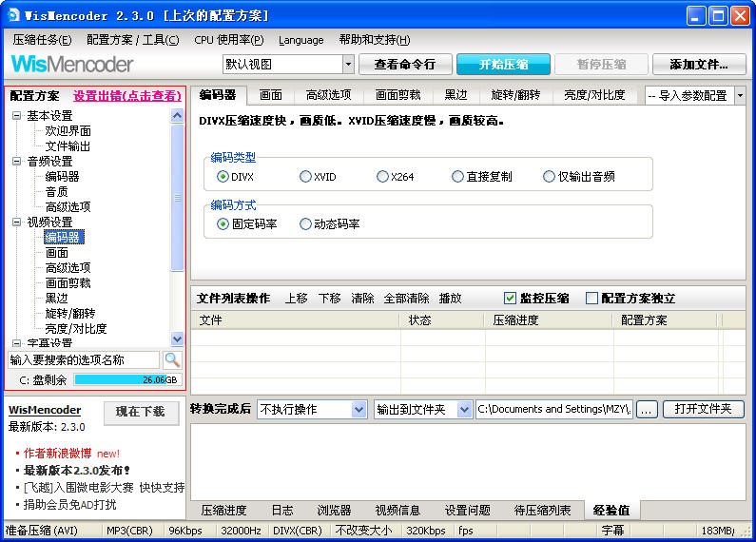This screenshot has height=542, width=756.
Task: Open the 最新版本2.3.0发布 link
Action: click(77, 470)
